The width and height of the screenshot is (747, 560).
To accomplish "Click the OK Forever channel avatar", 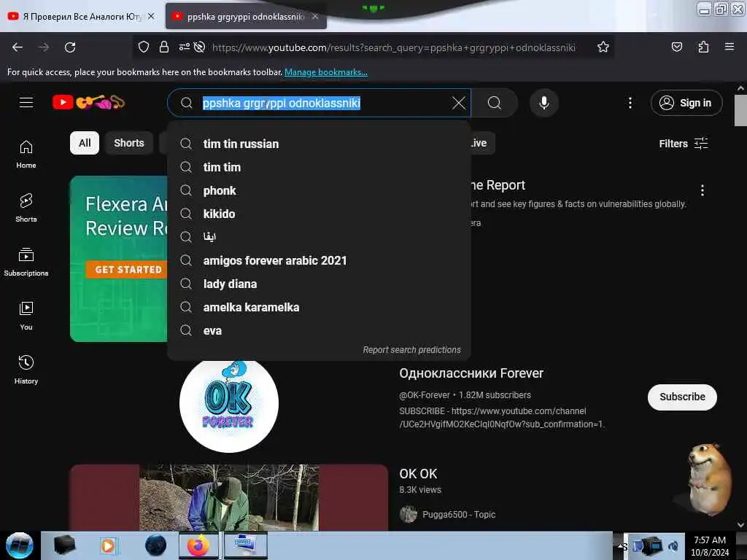I will 228,404.
